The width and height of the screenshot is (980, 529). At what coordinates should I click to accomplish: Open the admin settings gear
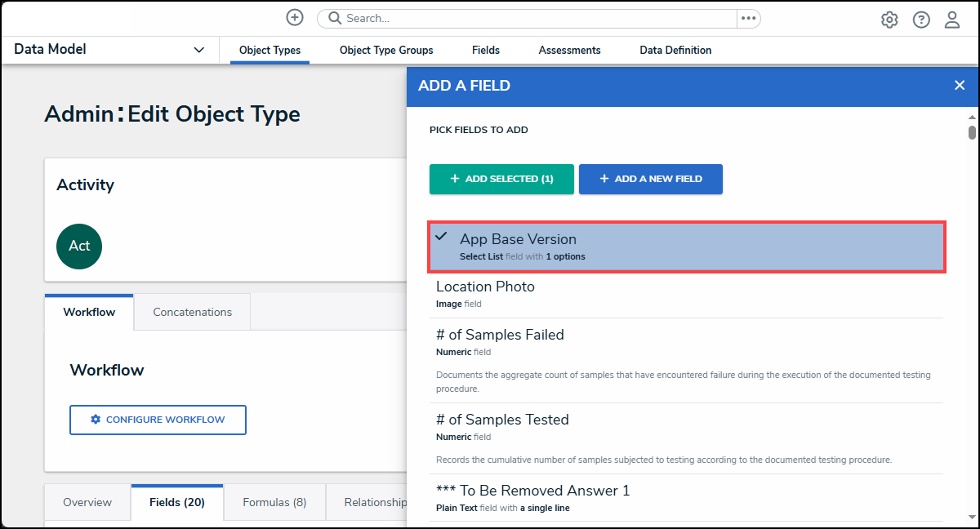[x=889, y=20]
